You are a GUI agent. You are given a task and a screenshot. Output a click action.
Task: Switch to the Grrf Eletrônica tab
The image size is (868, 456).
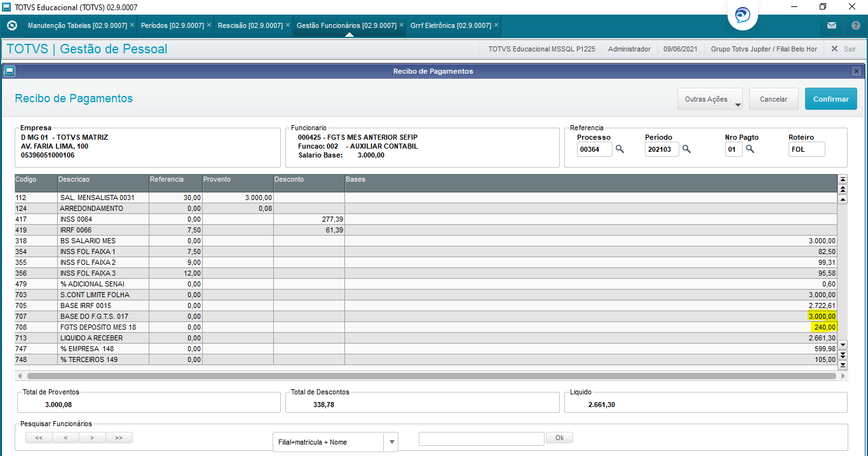[451, 25]
